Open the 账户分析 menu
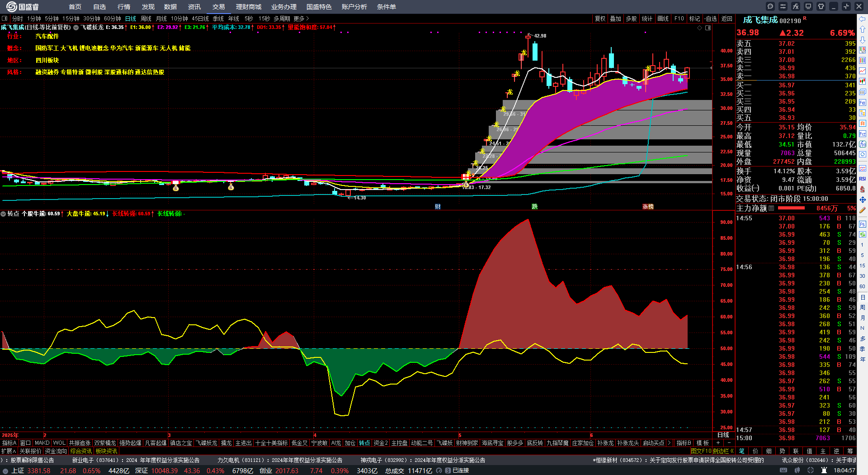The image size is (868, 475). point(354,7)
